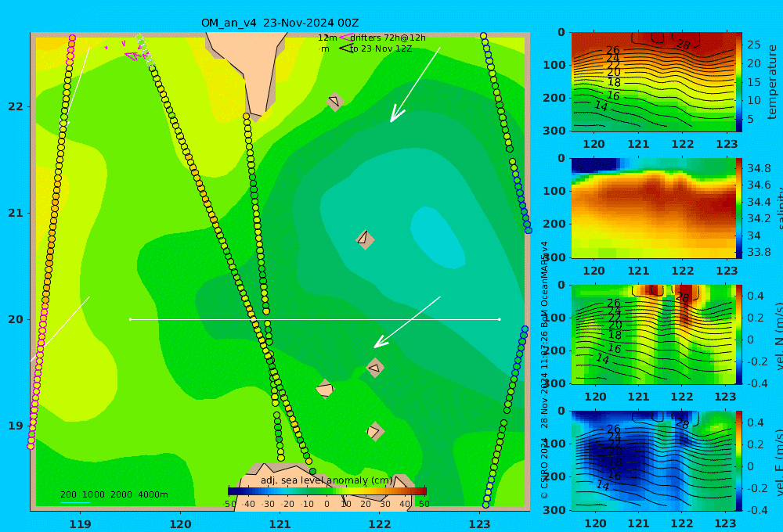
Task: Click latitude tick label 20 on main map
Action: click(x=16, y=319)
